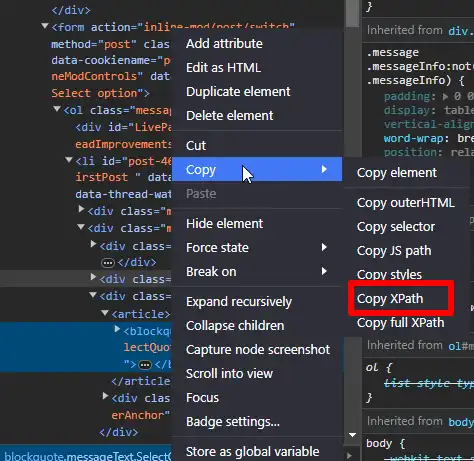Expand ellipsis badge in blockquote node
This screenshot has width=474, height=461.
pyautogui.click(x=145, y=365)
